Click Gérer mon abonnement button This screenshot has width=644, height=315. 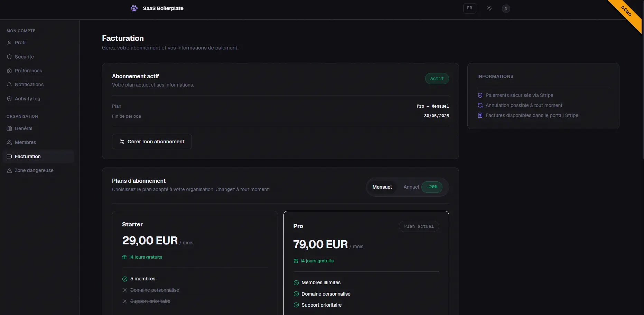[152, 142]
